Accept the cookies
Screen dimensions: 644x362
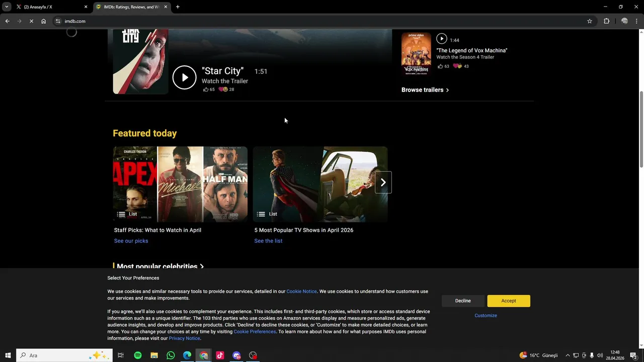coord(509,301)
